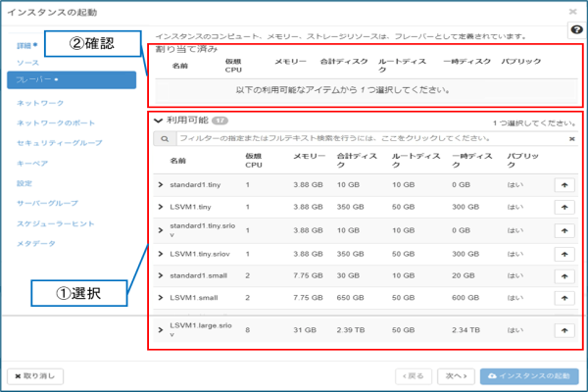
Task: Allocate the LSVM1.tiny flavor with up arrow
Action: point(565,207)
